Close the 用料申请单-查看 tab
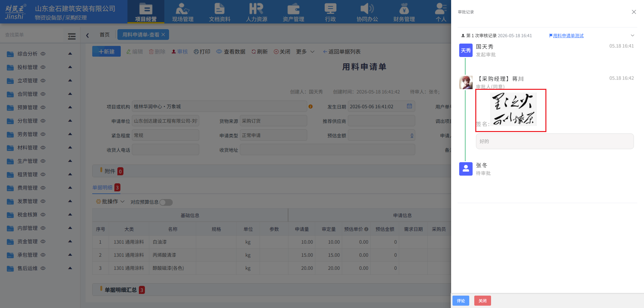Viewport: 644px width, 308px height. pos(163,35)
